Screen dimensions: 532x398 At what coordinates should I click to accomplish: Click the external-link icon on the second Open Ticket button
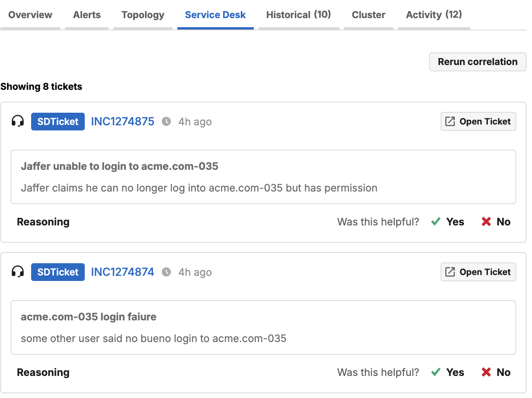click(x=450, y=272)
